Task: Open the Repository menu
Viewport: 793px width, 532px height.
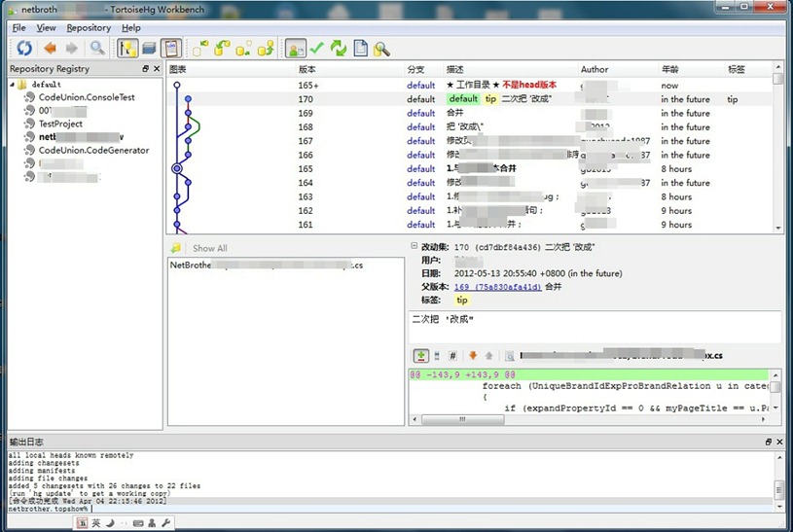Action: (x=89, y=28)
